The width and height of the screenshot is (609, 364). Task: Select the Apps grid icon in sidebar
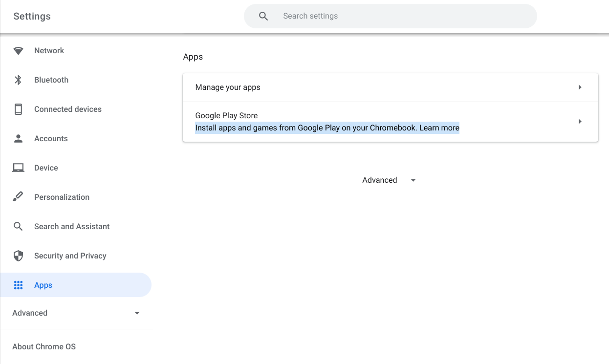[x=18, y=285]
